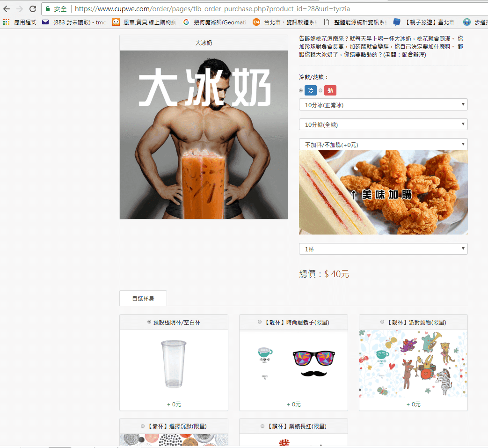Click +0元 under the transparent cup
Viewport: 488px width, 448px height.
point(174,404)
